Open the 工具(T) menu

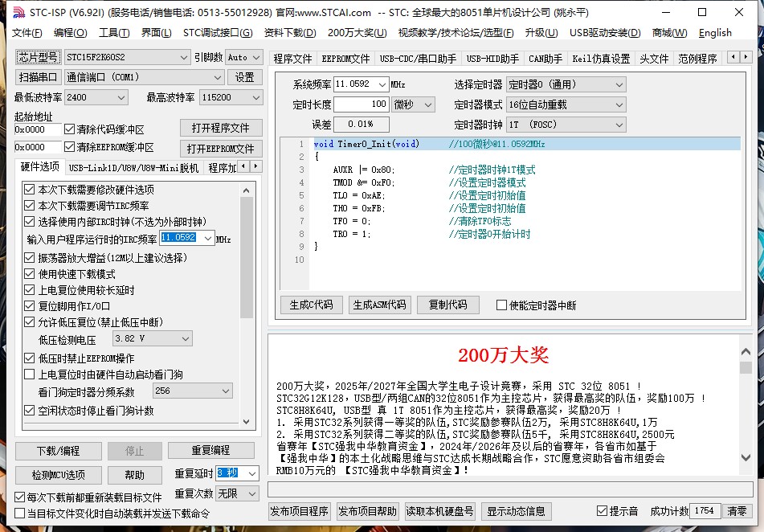coord(114,33)
